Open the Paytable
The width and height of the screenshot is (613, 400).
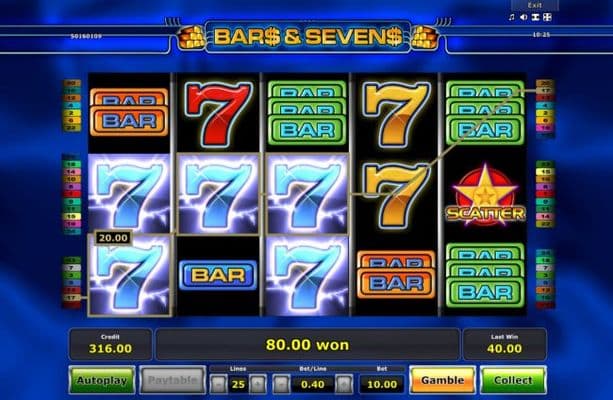click(x=172, y=380)
